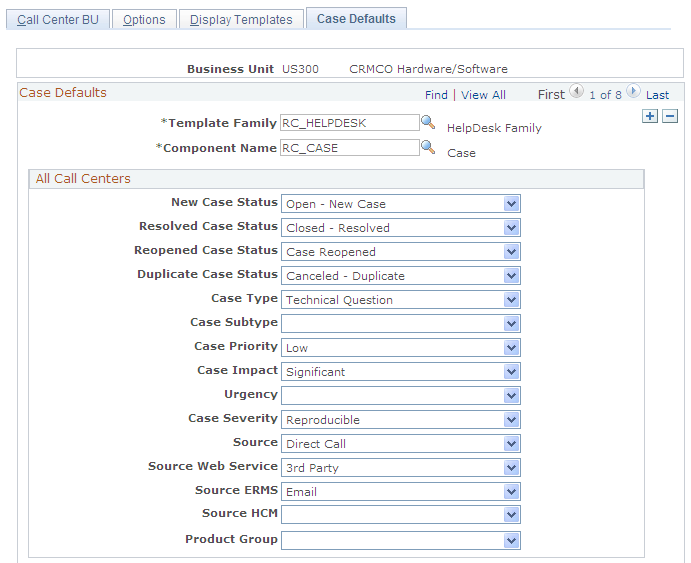The image size is (691, 563).
Task: Expand Source ERMS dropdown
Action: (x=401, y=492)
